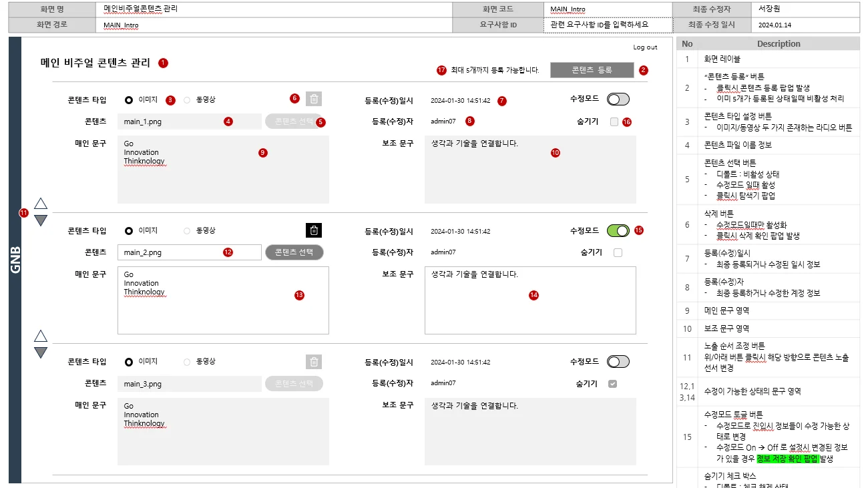Check 숨기기 checkbox in main_1.png block
The image size is (868, 488).
coord(614,121)
